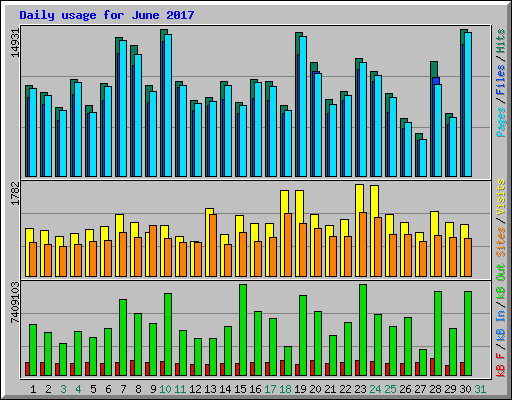Click the title "Daily usage for June 2017"

tap(107, 15)
